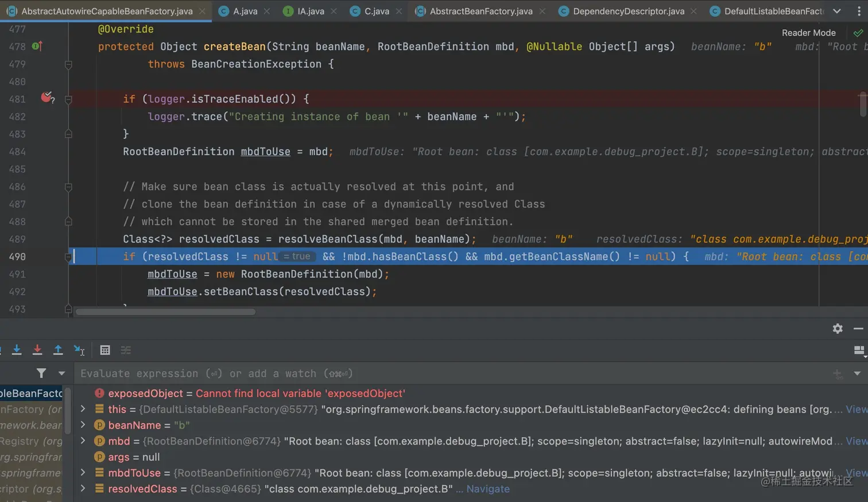Click line number 485 in the gutter
Screen dimensions: 868x502
(17, 169)
